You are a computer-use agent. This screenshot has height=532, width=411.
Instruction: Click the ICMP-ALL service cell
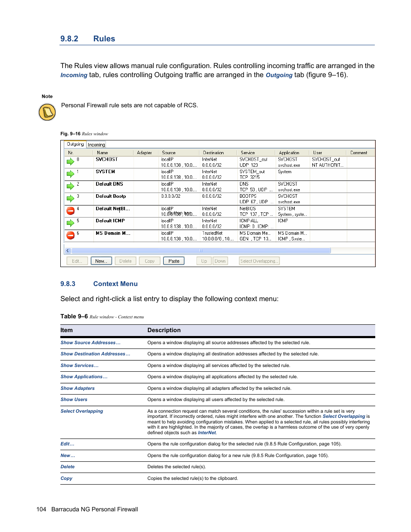pos(249,221)
